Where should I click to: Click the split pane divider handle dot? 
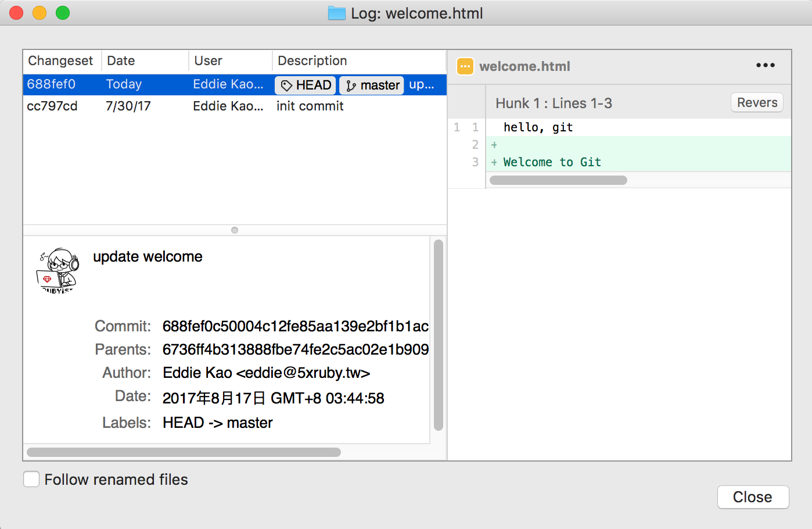click(235, 230)
